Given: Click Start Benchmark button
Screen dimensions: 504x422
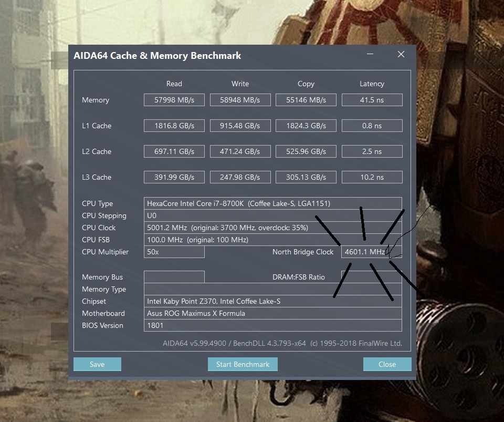Looking at the screenshot, I should pos(243,364).
